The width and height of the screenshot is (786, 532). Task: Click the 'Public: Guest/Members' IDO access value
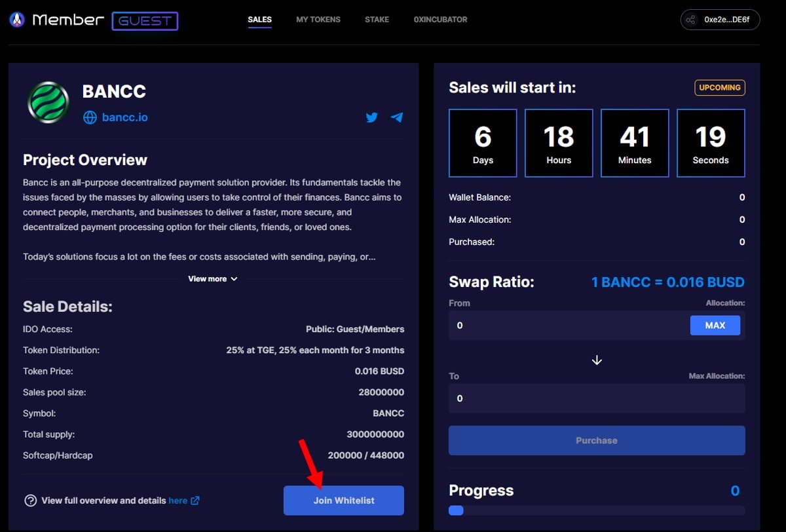click(x=355, y=329)
